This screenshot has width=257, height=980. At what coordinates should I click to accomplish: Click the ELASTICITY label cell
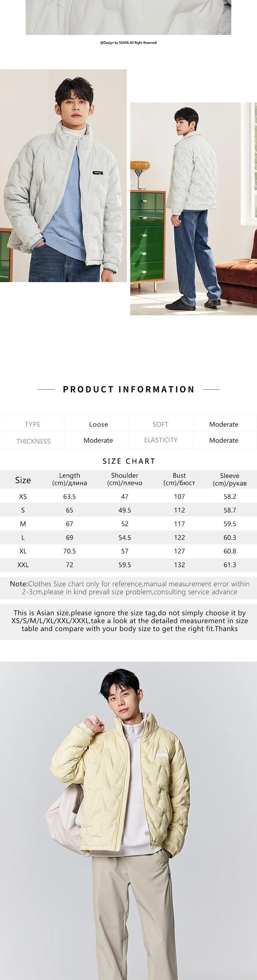click(x=161, y=440)
